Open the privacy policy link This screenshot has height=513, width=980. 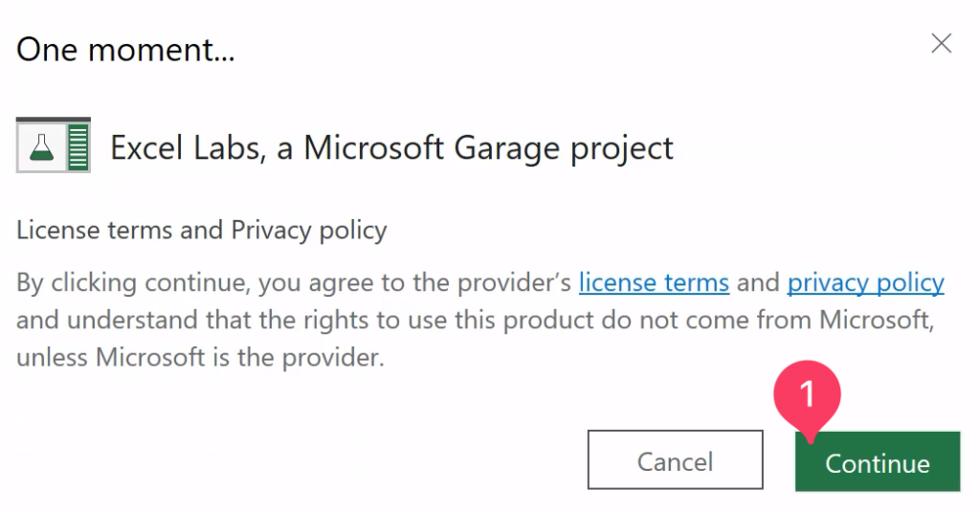(x=865, y=283)
